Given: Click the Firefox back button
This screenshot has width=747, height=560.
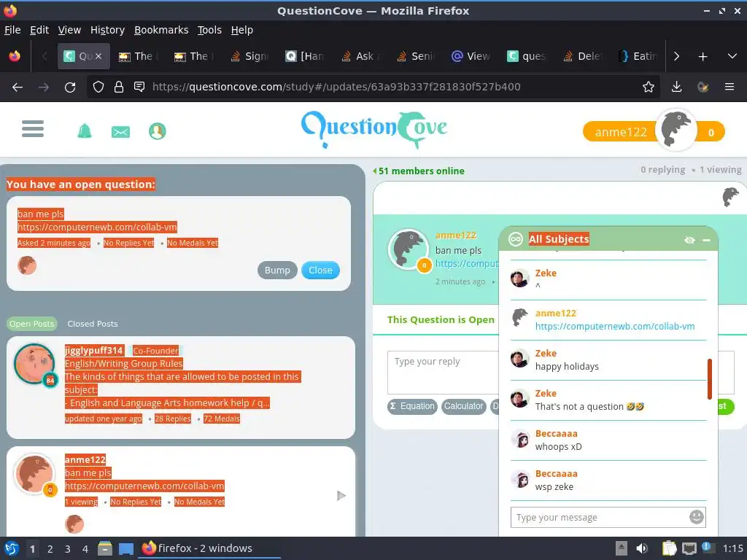Looking at the screenshot, I should point(18,87).
